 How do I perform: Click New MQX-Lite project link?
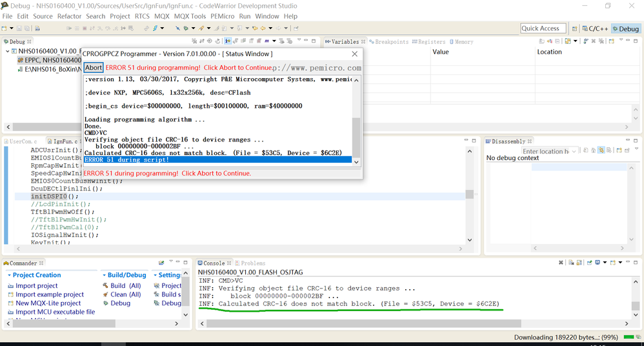pos(48,303)
